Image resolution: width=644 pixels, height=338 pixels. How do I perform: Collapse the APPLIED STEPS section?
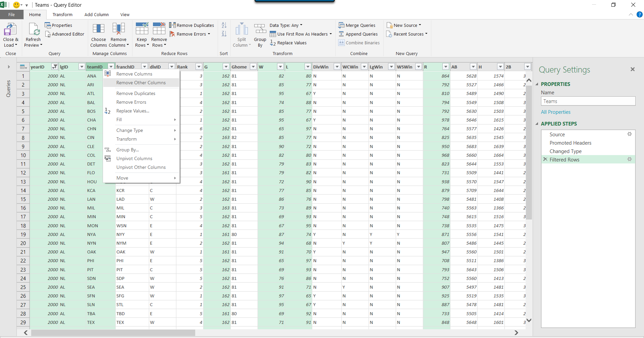pyautogui.click(x=537, y=124)
